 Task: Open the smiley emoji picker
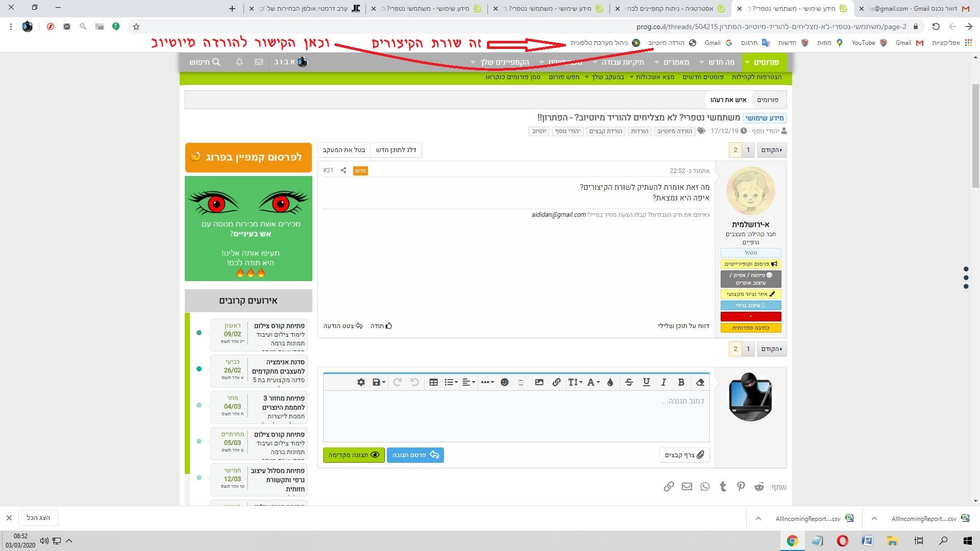504,382
